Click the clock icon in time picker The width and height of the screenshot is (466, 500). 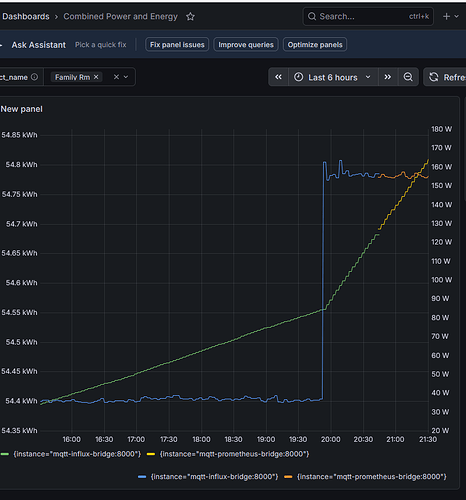[298, 77]
